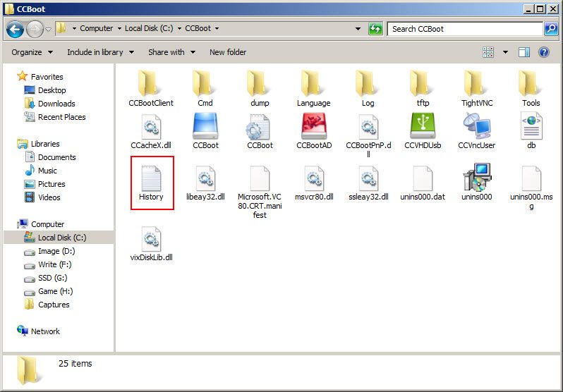Screen dimensions: 563x392
Task: Select the CCacheX.dll file
Action: tap(151, 131)
